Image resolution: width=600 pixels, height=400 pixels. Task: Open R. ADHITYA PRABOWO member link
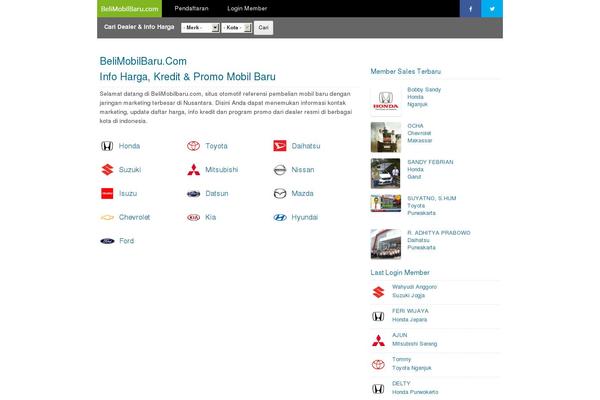click(439, 233)
